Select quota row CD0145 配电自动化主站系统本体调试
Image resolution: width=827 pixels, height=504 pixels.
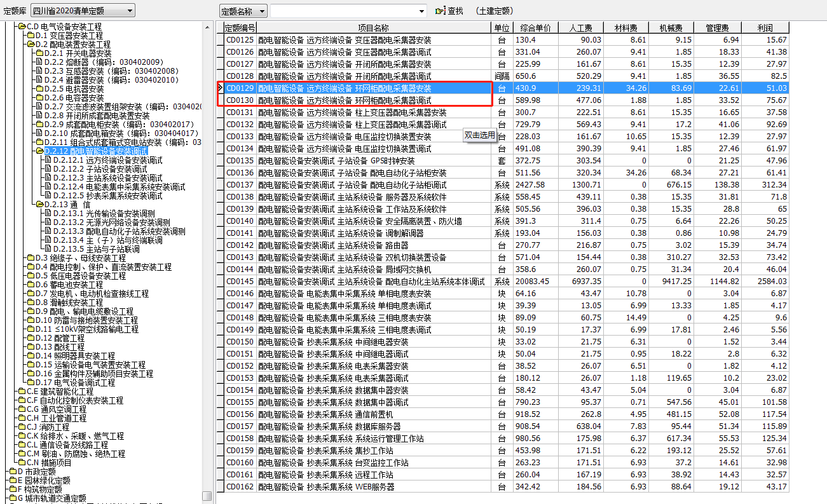point(506,282)
